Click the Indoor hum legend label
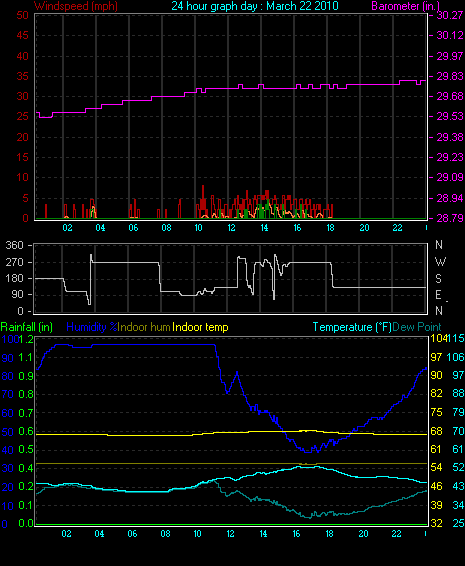465x566 pixels. [144, 327]
